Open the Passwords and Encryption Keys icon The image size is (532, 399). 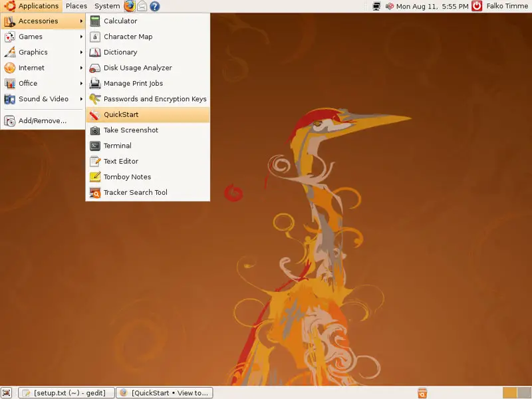click(x=95, y=99)
